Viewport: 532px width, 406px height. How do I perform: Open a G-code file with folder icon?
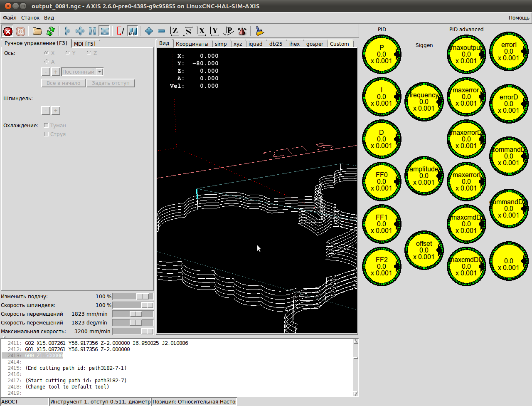coord(37,31)
